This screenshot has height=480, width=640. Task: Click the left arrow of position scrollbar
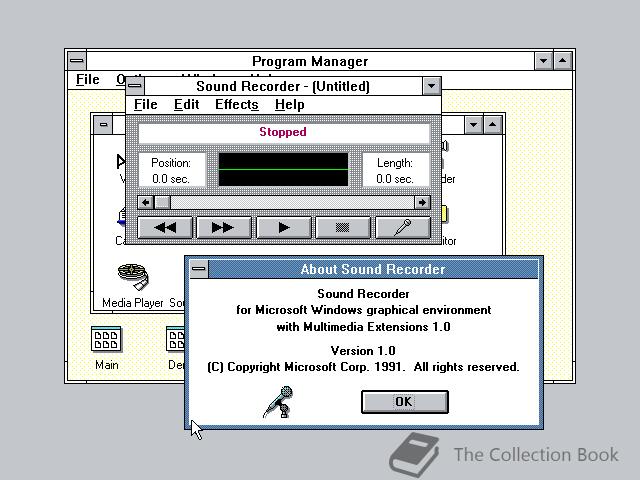click(x=146, y=202)
